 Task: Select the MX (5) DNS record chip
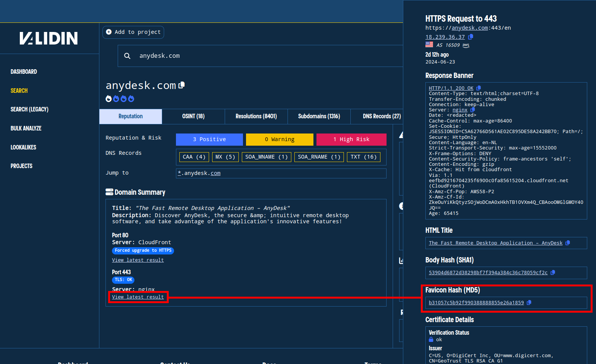coord(225,157)
